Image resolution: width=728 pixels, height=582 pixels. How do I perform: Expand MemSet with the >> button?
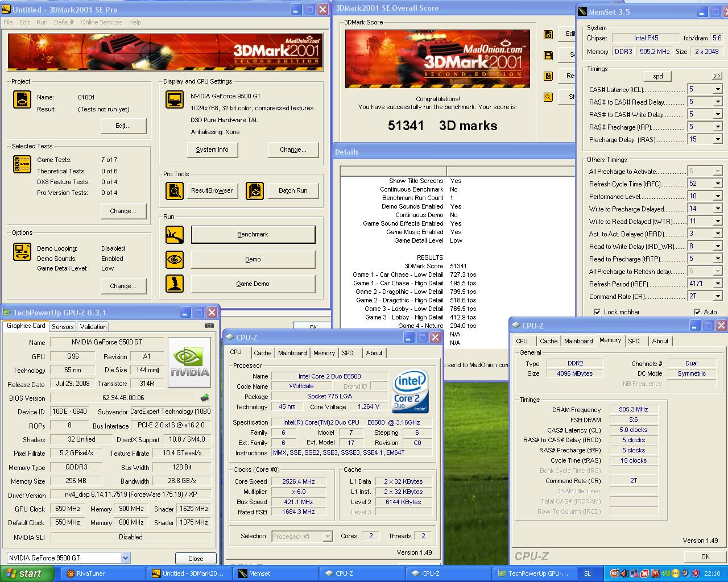717,76
